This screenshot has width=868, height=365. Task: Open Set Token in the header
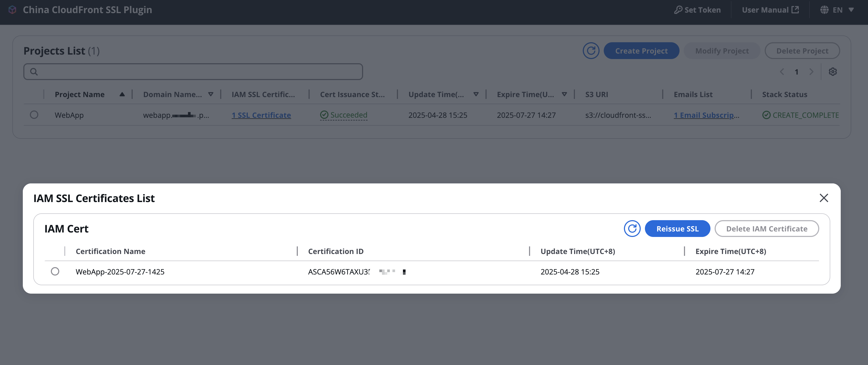697,10
